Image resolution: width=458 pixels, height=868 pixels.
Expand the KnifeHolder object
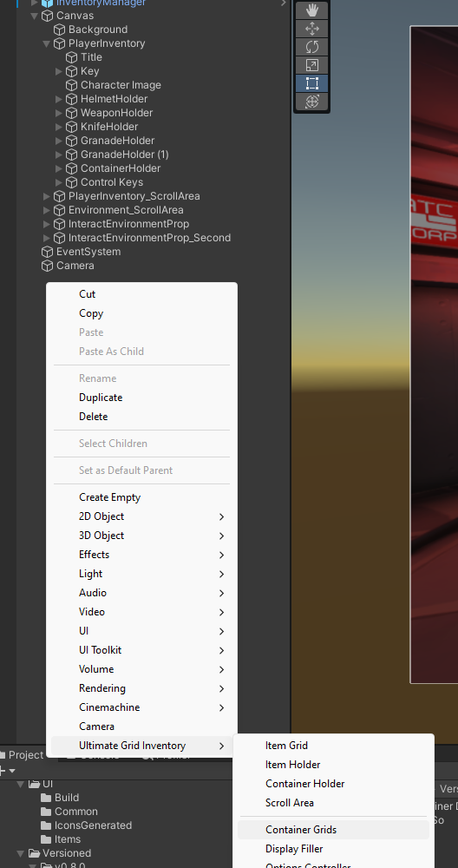[59, 127]
